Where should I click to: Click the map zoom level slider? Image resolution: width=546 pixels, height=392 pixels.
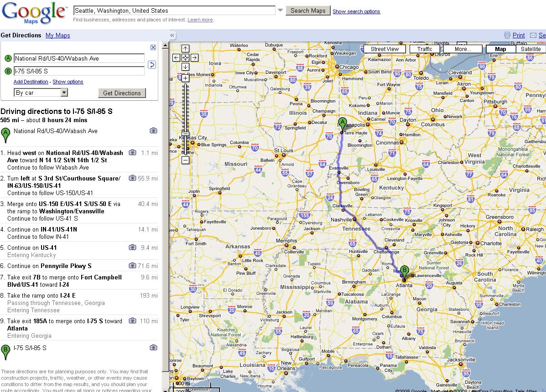[185, 119]
